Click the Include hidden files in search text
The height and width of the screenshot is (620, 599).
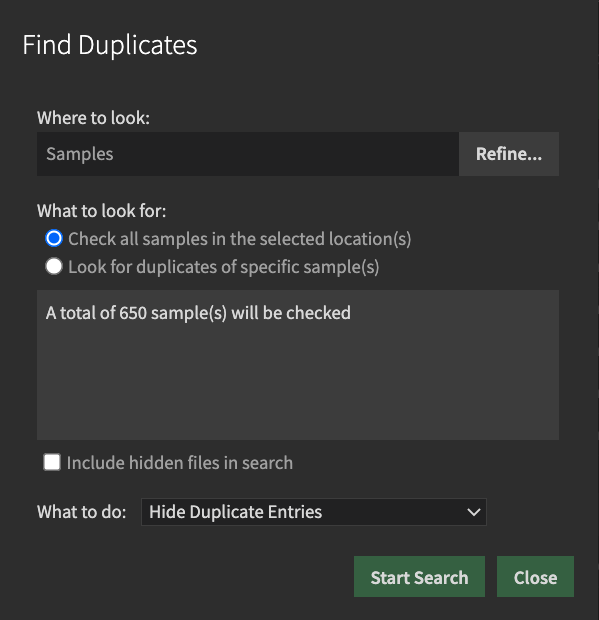180,463
